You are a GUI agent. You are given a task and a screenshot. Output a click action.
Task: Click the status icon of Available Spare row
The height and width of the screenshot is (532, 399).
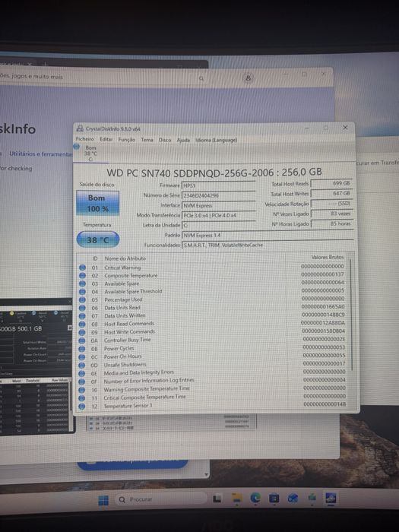coord(82,283)
